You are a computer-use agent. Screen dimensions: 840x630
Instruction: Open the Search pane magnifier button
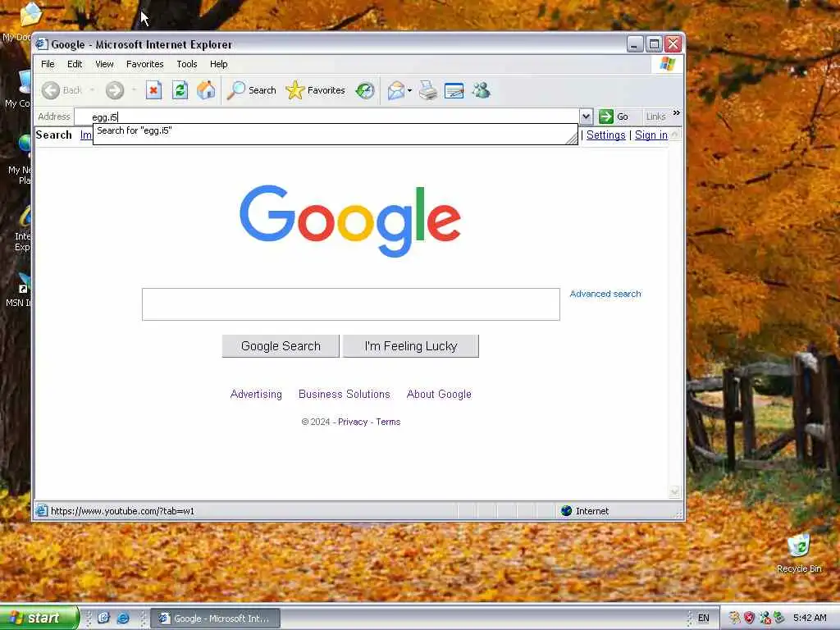coord(251,90)
